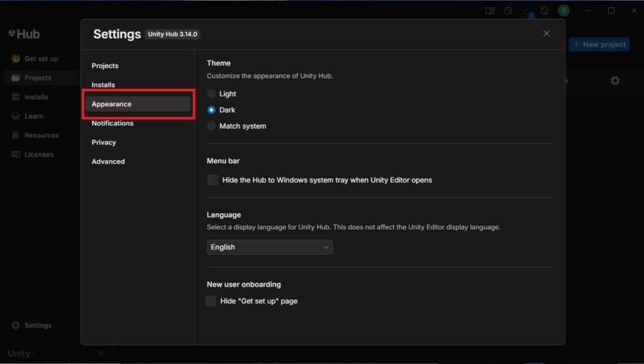
Task: Click "Customize the appearance of Unity Hub." text
Action: tap(270, 76)
